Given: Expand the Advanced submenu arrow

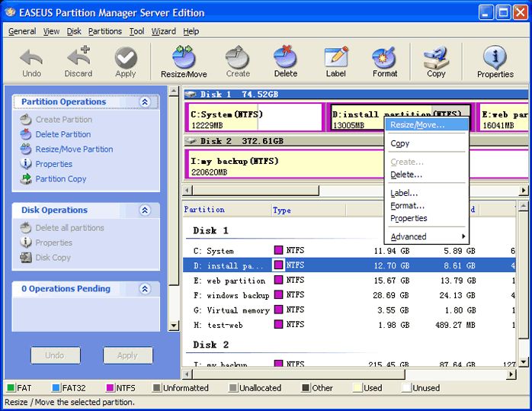Looking at the screenshot, I should pos(463,236).
